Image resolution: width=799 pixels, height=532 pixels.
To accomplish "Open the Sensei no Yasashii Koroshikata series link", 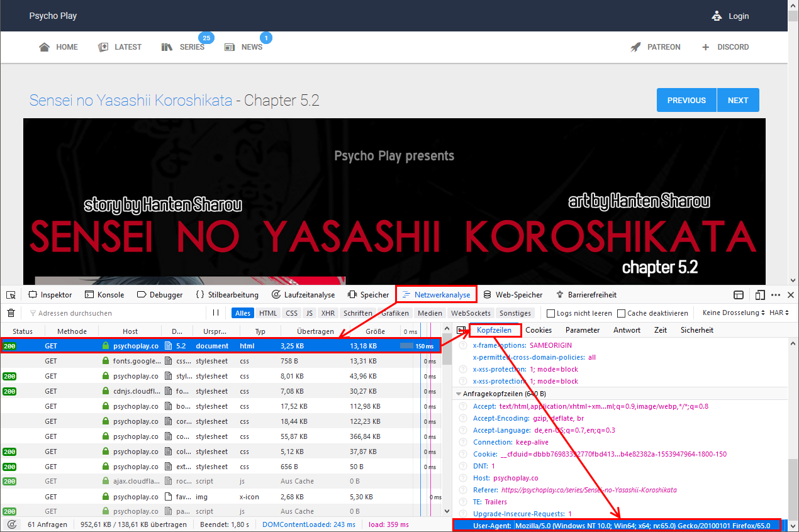I will (131, 100).
